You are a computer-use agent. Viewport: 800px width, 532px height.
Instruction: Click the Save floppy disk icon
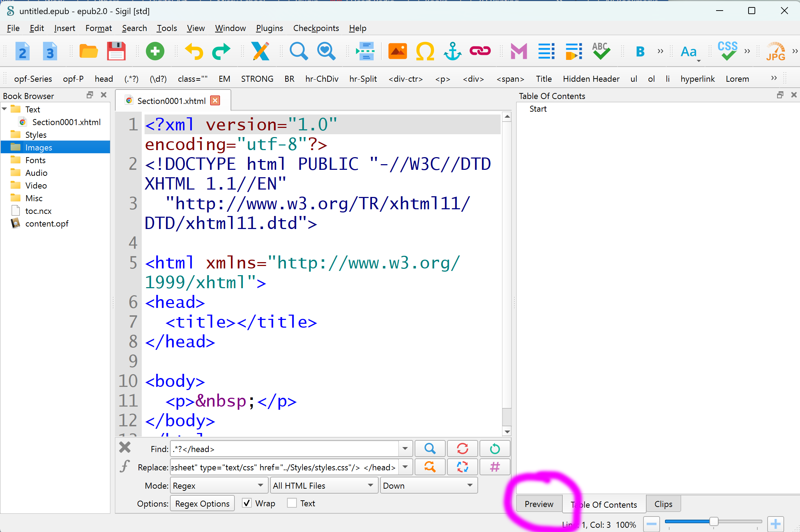pyautogui.click(x=116, y=51)
